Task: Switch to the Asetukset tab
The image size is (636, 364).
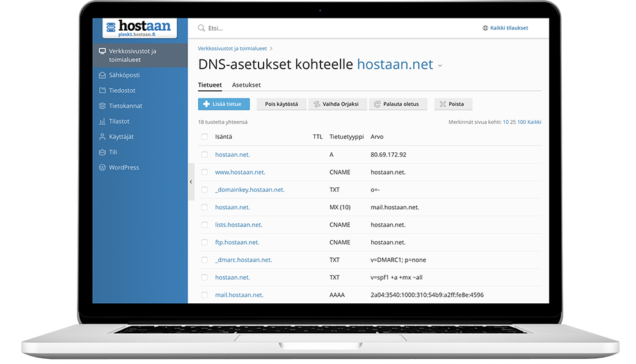Action: click(246, 84)
